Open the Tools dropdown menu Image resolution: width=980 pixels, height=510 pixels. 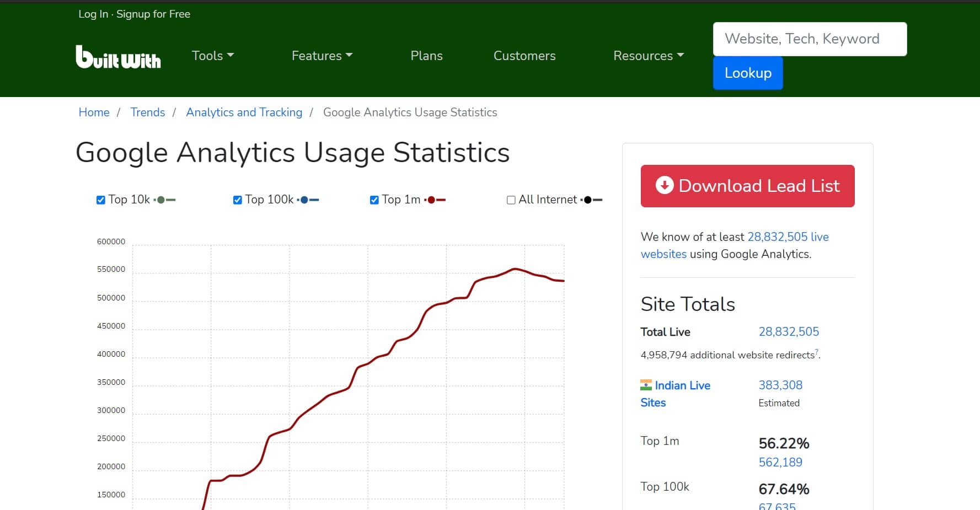pos(213,56)
